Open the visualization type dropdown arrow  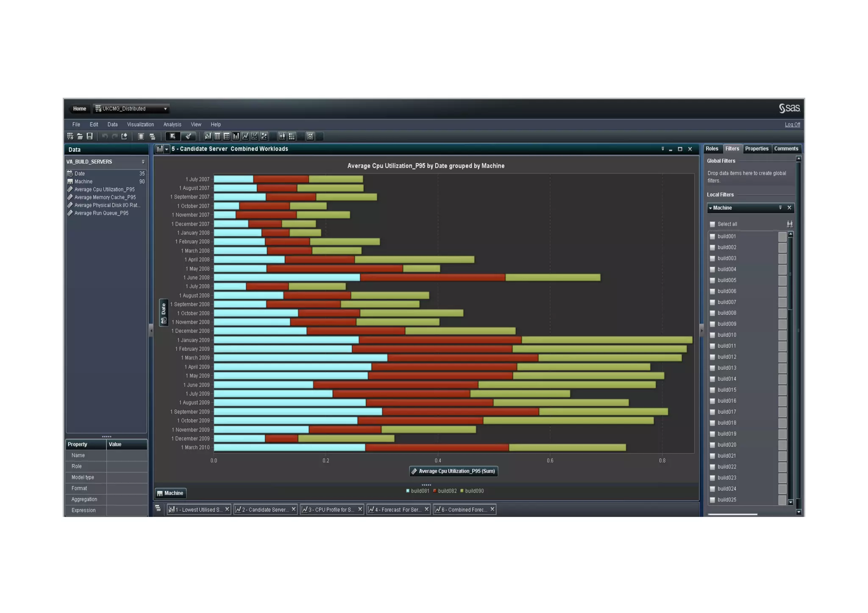pyautogui.click(x=167, y=149)
